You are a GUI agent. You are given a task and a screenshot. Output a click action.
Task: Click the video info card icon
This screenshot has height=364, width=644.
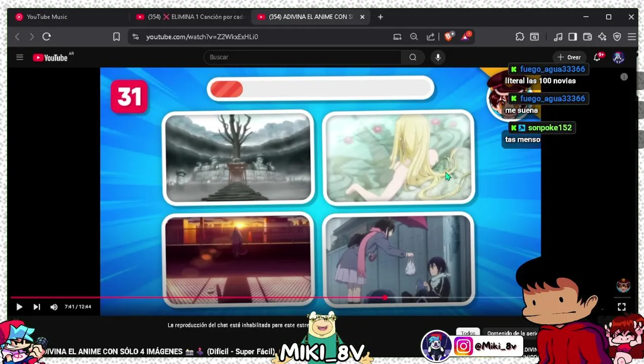click(624, 77)
